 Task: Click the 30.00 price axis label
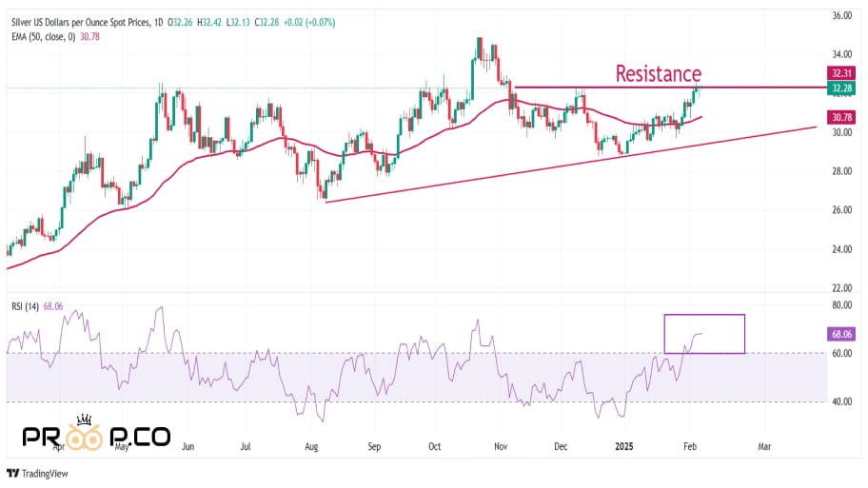pos(842,132)
